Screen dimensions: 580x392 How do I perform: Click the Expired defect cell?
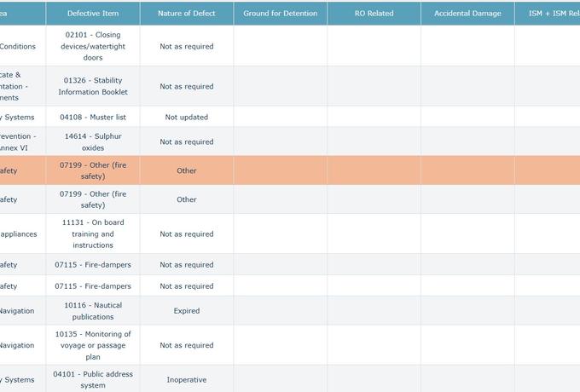pos(187,311)
